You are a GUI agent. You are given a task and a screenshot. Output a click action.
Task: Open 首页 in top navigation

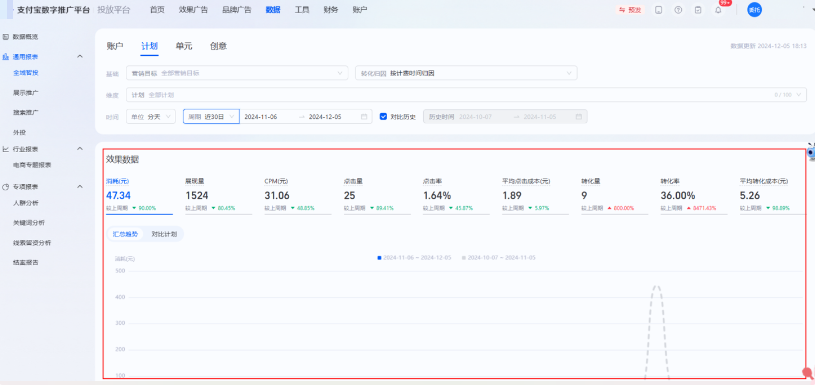tap(156, 10)
